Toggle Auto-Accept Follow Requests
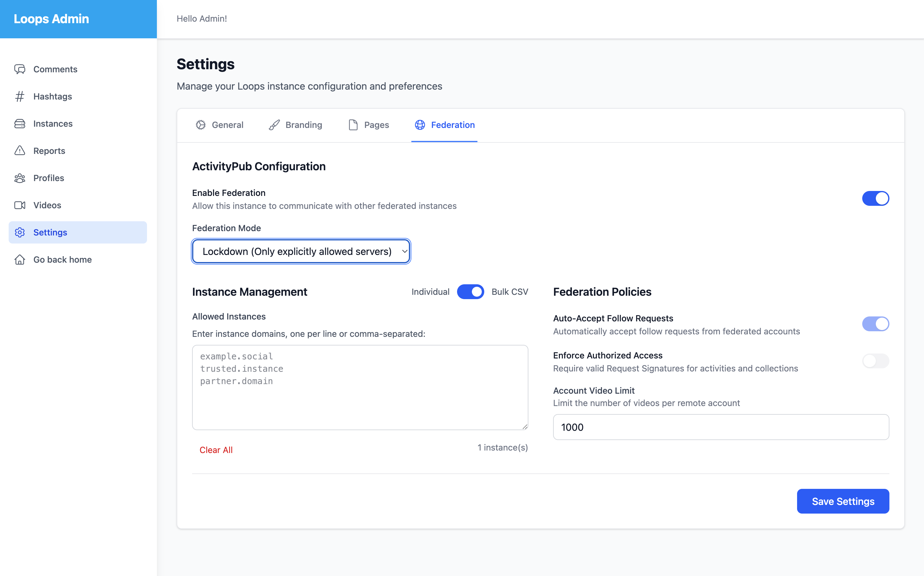The height and width of the screenshot is (576, 924). (875, 324)
